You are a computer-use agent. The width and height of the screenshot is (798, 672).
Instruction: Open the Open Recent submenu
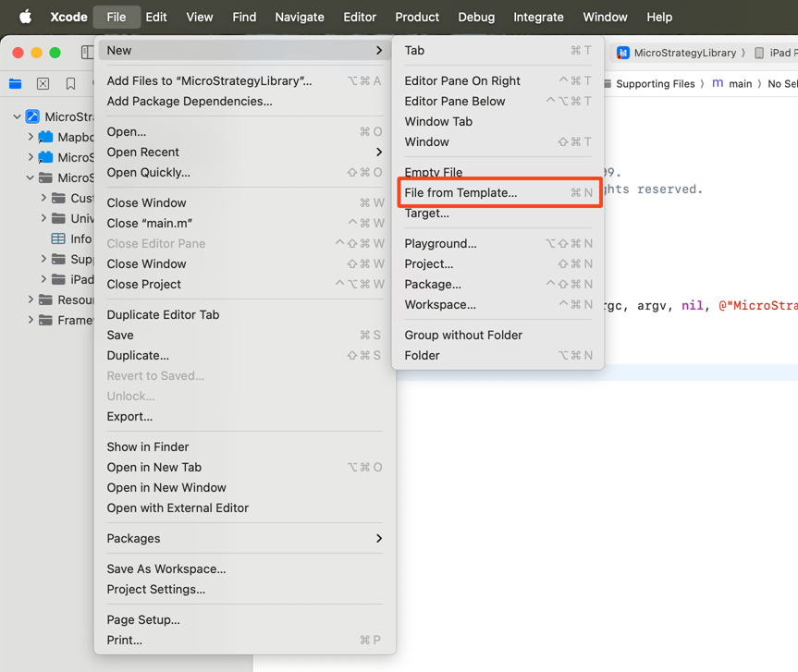coord(244,153)
